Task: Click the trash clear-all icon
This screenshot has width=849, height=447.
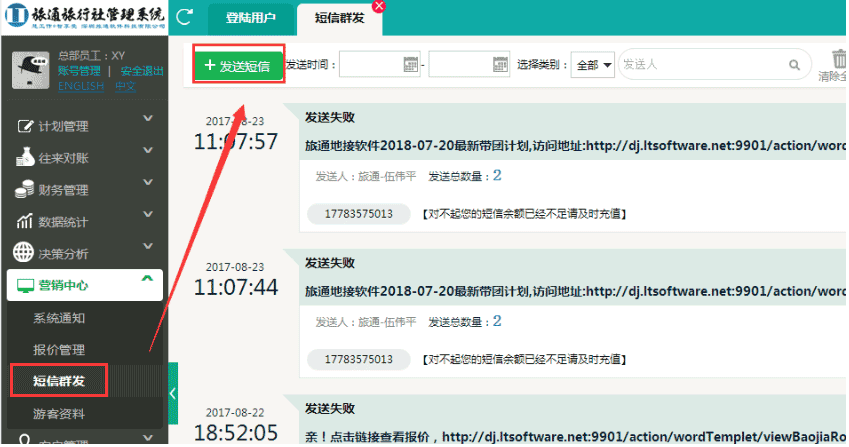Action: tap(838, 58)
